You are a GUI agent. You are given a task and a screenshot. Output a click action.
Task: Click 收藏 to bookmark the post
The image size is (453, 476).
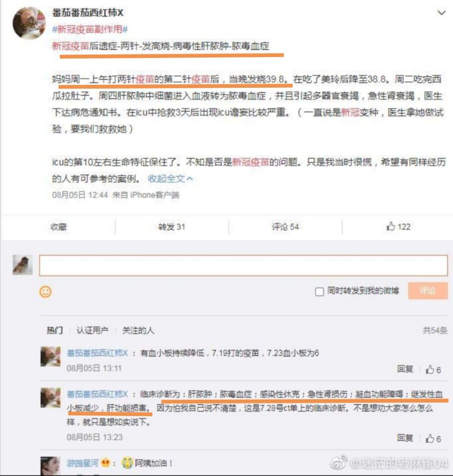tap(58, 227)
